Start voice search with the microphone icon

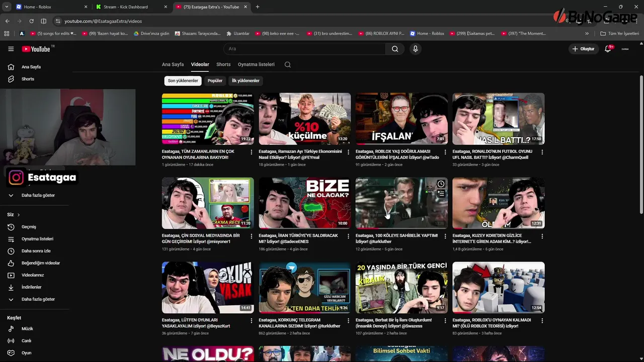pyautogui.click(x=415, y=49)
